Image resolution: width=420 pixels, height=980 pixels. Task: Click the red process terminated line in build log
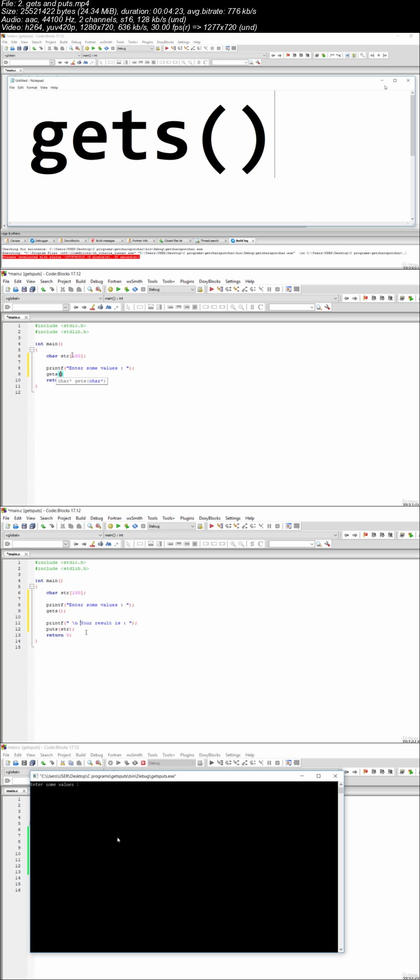[x=71, y=257]
